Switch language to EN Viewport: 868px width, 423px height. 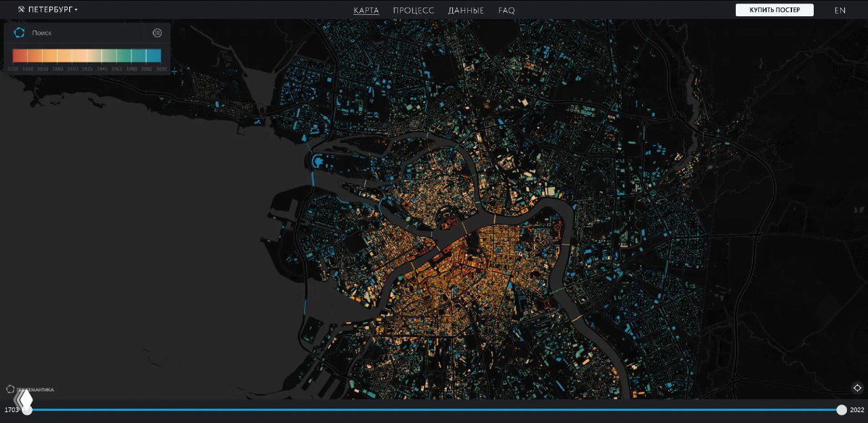(x=840, y=10)
